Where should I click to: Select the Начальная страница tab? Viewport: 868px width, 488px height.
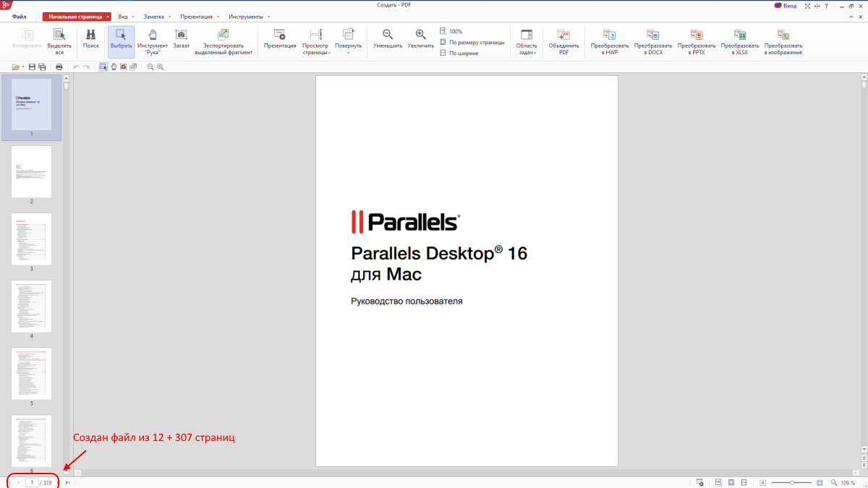click(x=75, y=16)
